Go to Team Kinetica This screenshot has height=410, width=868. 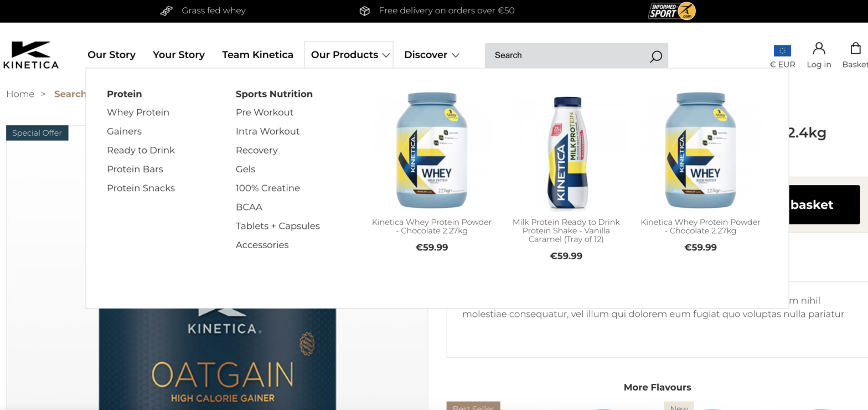[257, 55]
